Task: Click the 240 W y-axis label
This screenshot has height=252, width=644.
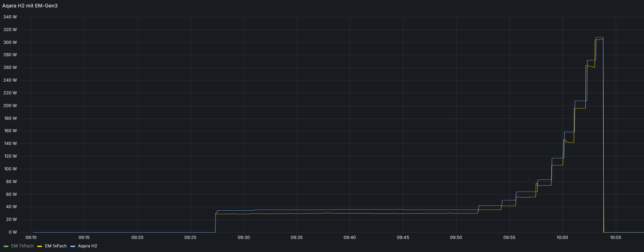Action: point(10,80)
